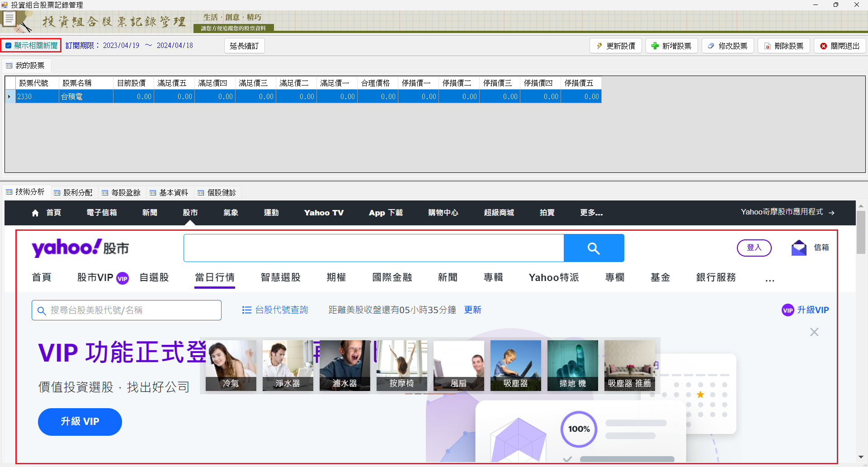The width and height of the screenshot is (868, 467).
Task: Open the 風扇 thumbnail
Action: [x=459, y=366]
